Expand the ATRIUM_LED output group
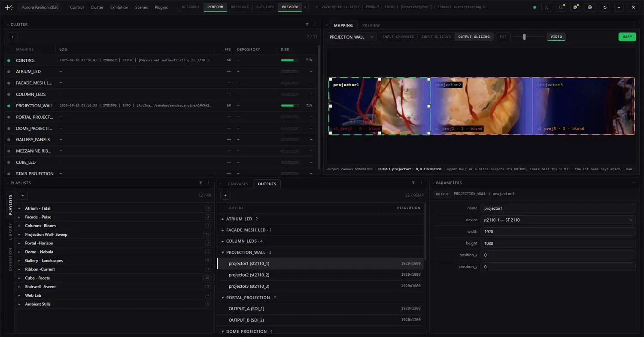The width and height of the screenshot is (644, 337). coord(223,219)
